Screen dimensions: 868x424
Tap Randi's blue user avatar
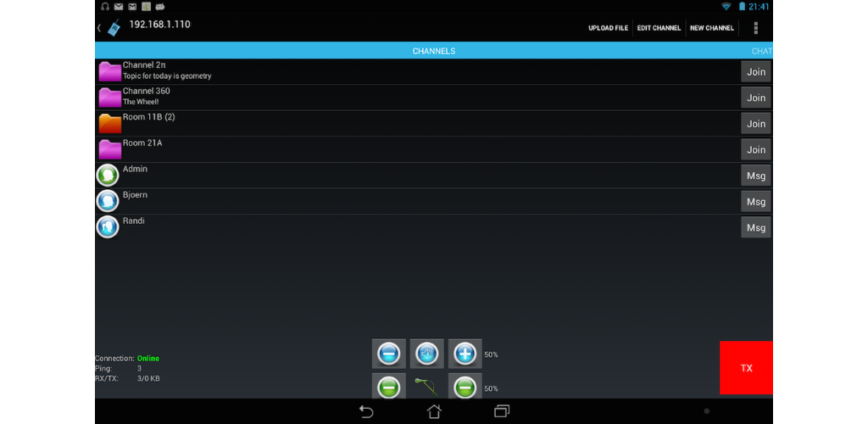[108, 227]
